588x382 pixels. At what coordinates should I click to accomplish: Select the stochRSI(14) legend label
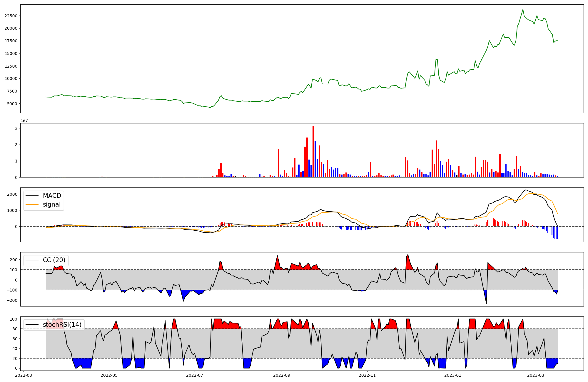[x=62, y=325]
